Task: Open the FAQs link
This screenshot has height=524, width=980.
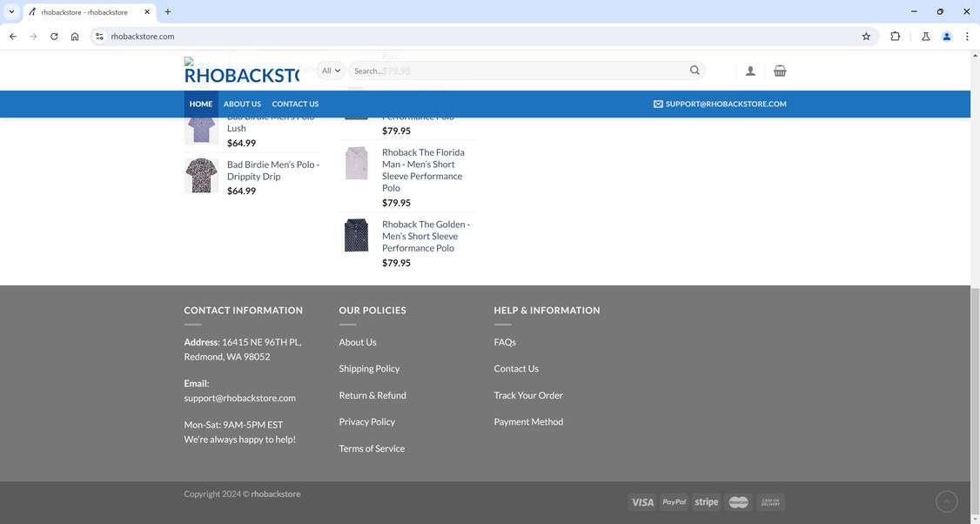Action: coord(505,342)
